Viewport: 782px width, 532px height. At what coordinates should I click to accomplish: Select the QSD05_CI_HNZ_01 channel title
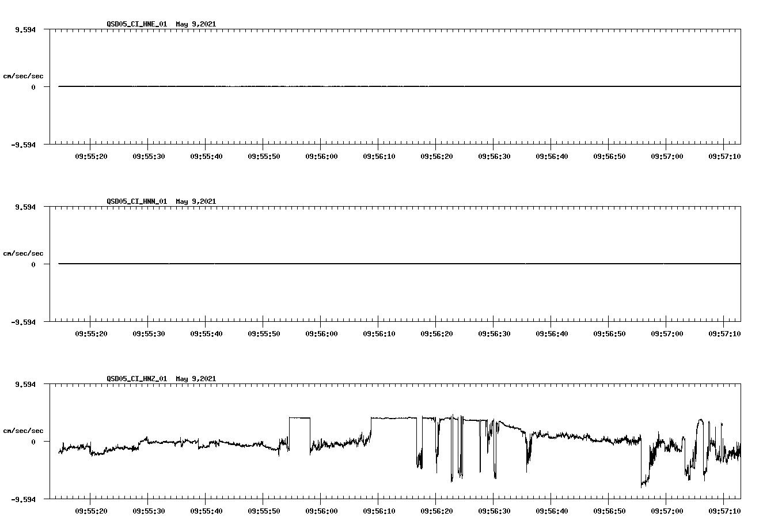coord(136,379)
